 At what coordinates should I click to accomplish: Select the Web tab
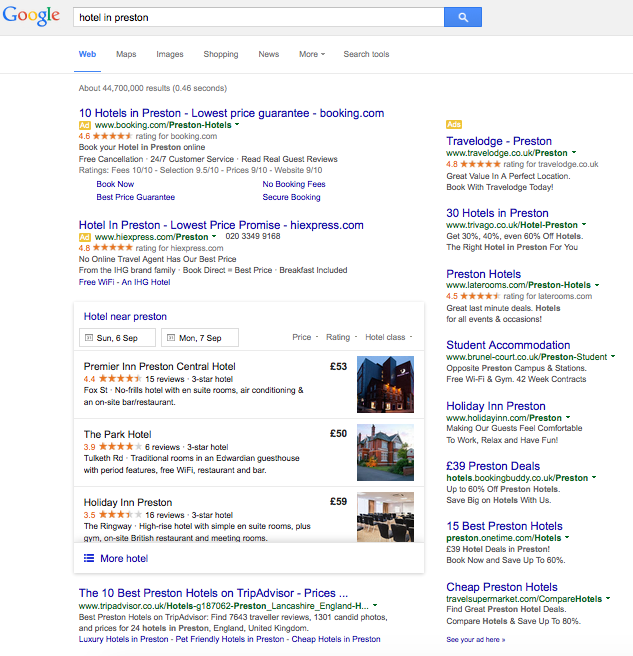click(87, 54)
